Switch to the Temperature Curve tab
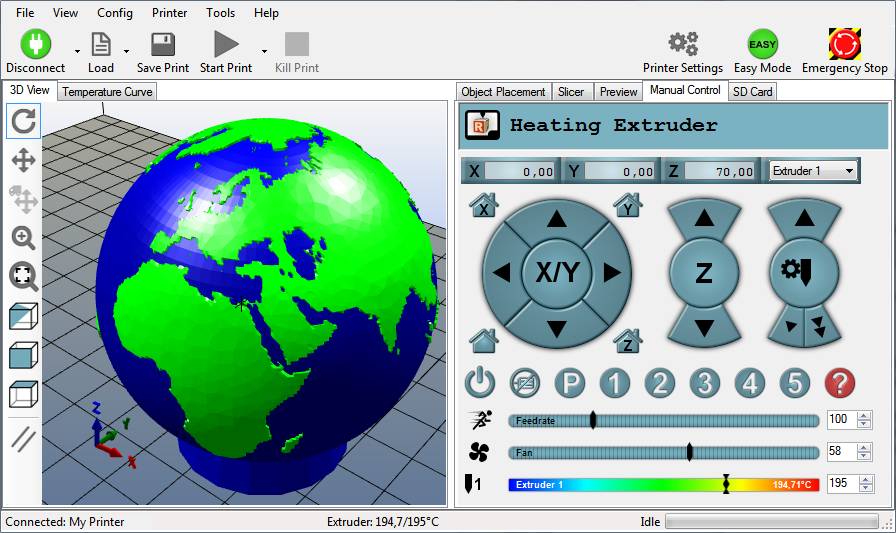The image size is (896, 533). click(x=108, y=92)
